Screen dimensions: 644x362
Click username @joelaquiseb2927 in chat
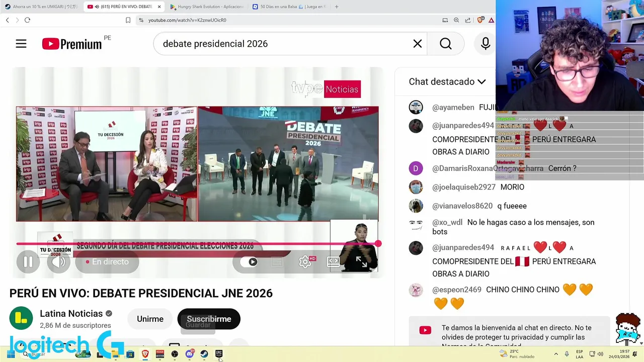[x=464, y=187]
